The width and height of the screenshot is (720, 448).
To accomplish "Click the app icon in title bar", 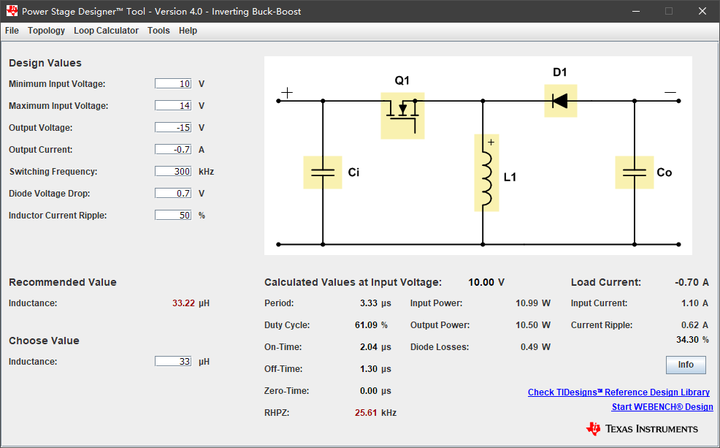I will point(12,11).
